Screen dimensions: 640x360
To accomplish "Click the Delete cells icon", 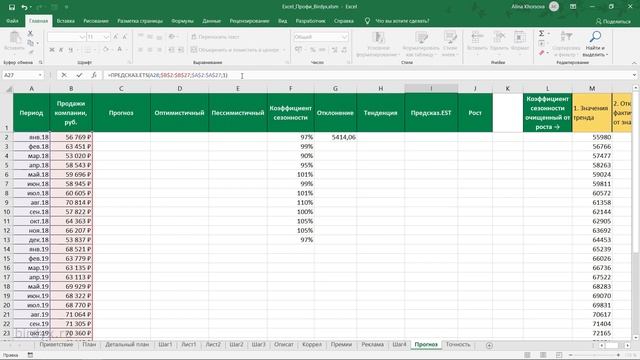I will [x=499, y=38].
